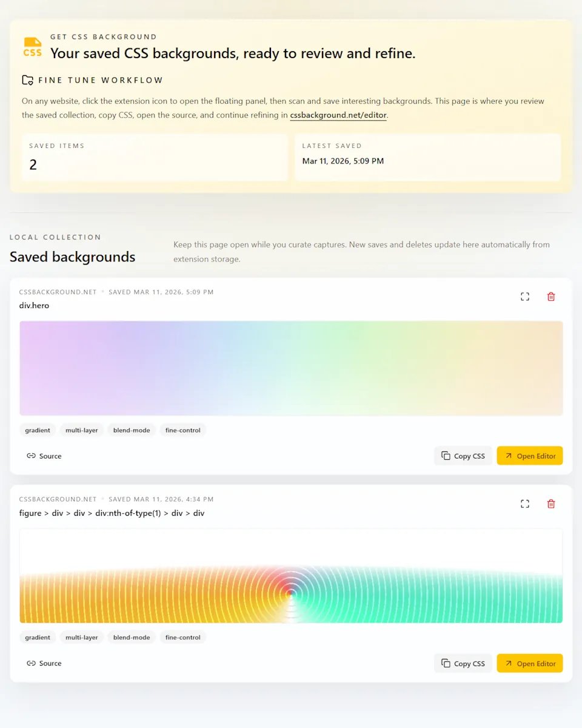The height and width of the screenshot is (728, 582).
Task: Click the ripple gradient preview on the bottom card
Action: click(x=291, y=575)
